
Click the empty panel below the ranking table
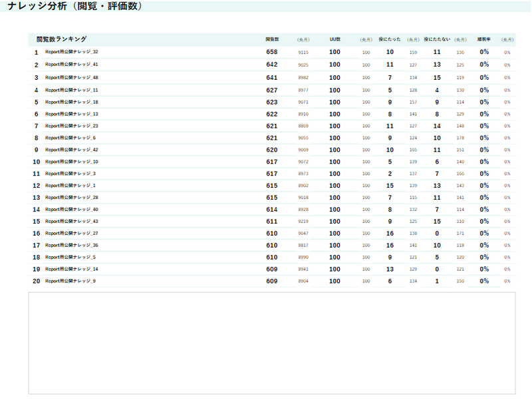tap(271, 343)
